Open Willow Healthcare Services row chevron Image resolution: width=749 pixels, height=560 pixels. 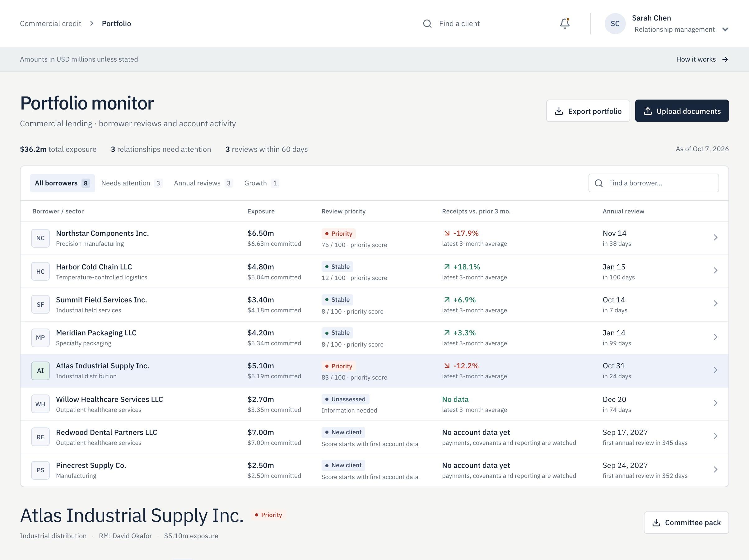[715, 403]
